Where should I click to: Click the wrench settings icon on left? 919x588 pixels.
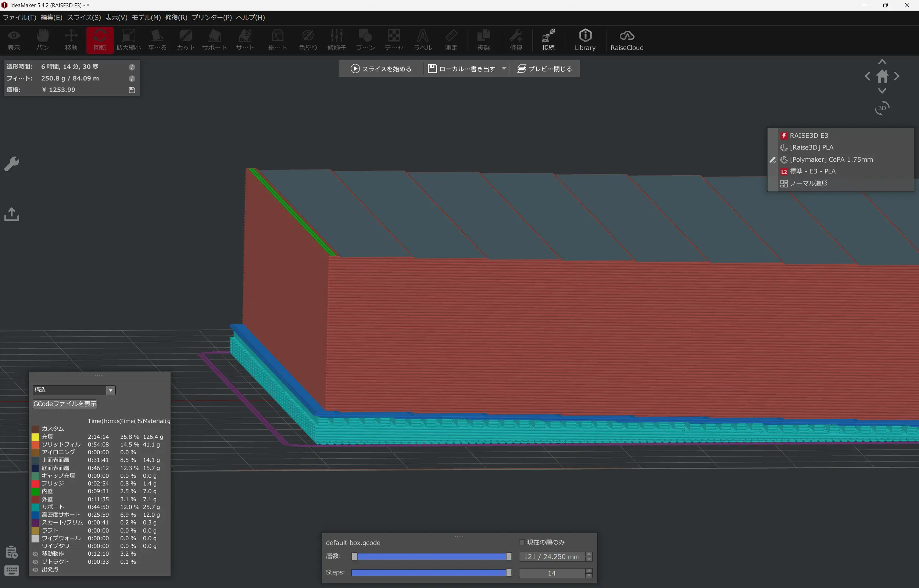12,164
